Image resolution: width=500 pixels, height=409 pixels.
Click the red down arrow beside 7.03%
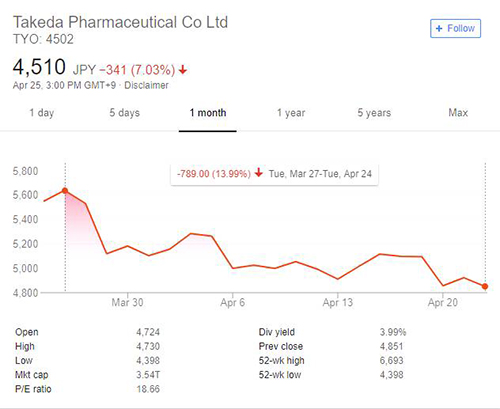(x=182, y=70)
